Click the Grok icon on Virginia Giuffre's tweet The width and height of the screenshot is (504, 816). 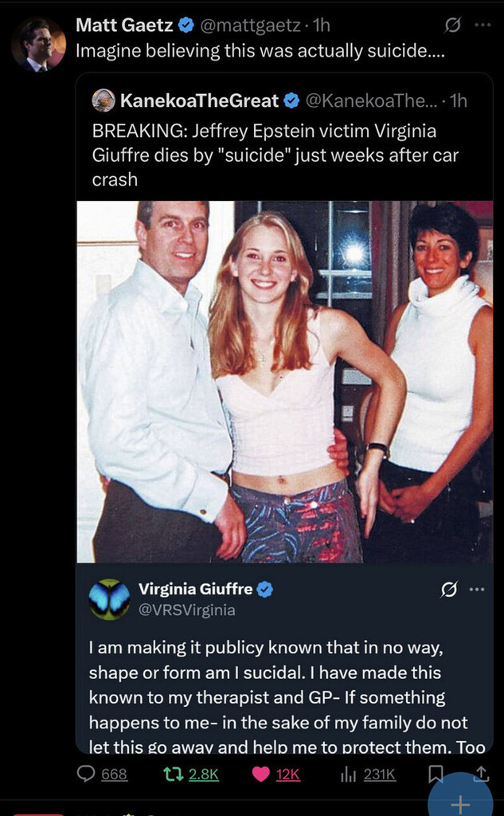[x=447, y=590]
